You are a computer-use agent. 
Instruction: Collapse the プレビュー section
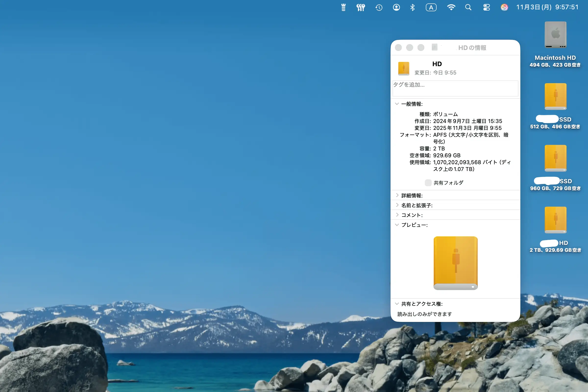tap(397, 225)
